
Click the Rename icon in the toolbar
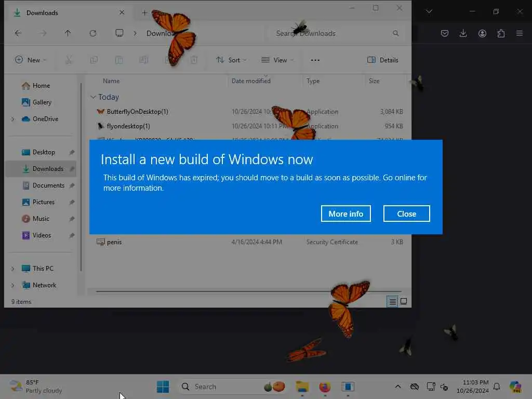click(x=144, y=60)
